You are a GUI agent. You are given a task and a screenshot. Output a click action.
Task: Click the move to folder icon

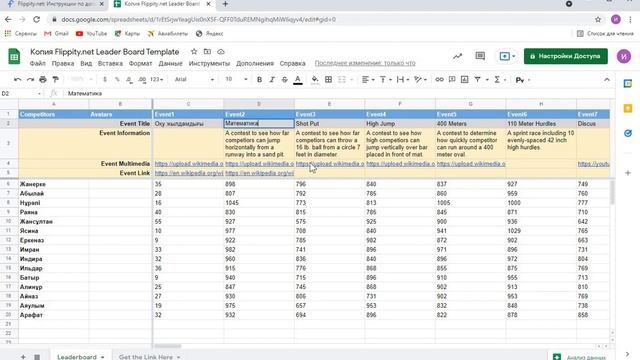pos(207,52)
